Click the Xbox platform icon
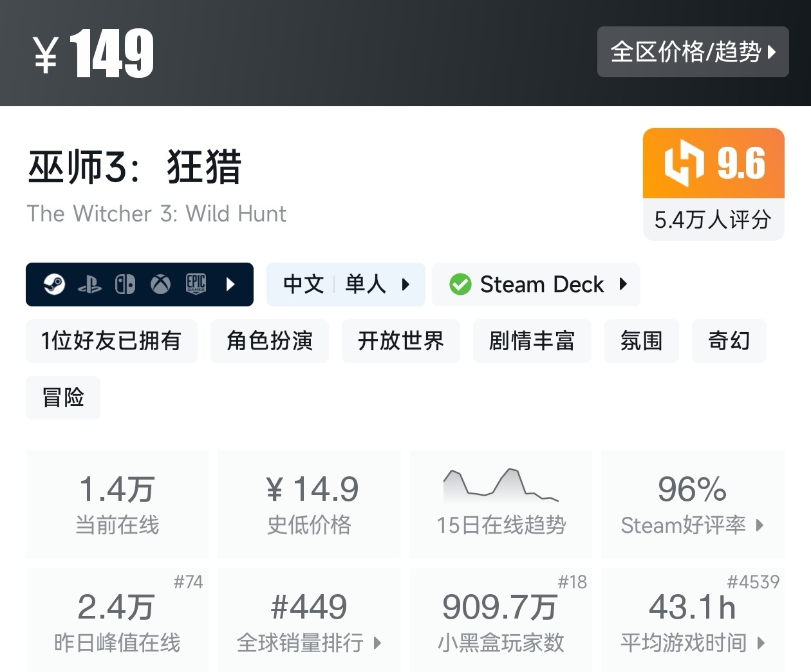 (160, 284)
